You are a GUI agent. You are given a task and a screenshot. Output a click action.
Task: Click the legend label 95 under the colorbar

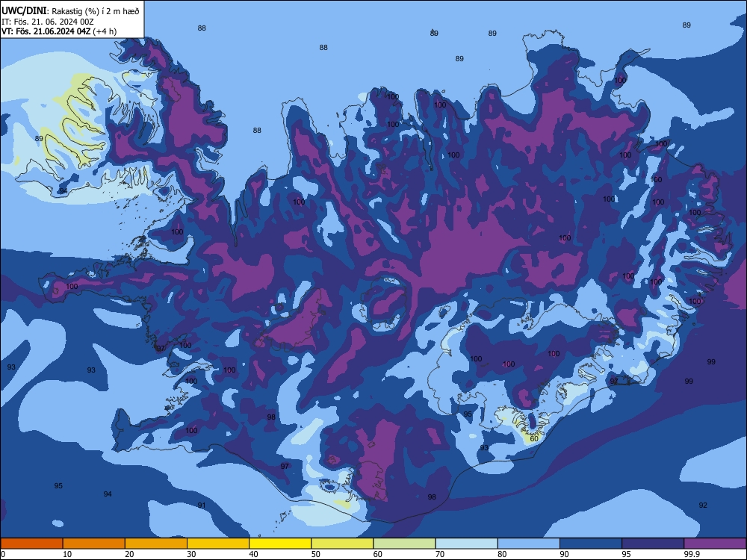pyautogui.click(x=627, y=554)
